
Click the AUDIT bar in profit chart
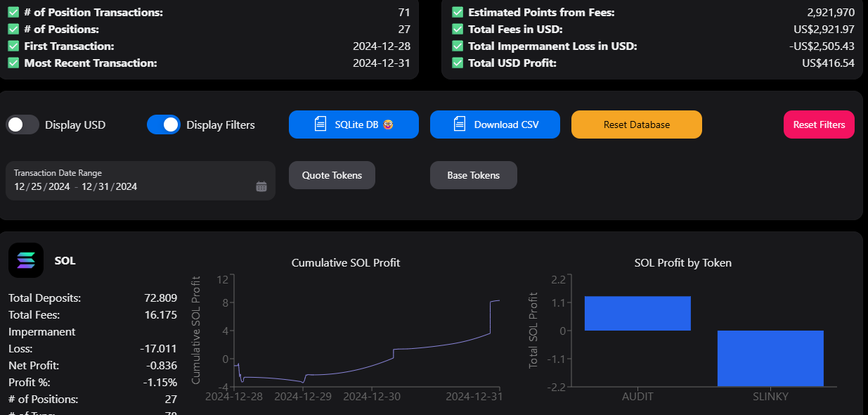[637, 313]
